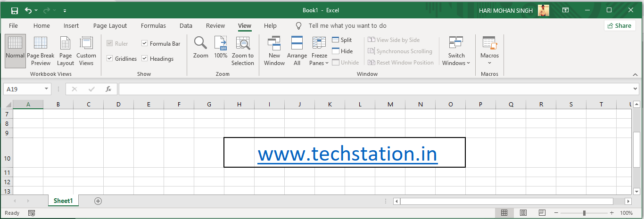Select column A header
The height and width of the screenshot is (219, 644).
[x=28, y=105]
